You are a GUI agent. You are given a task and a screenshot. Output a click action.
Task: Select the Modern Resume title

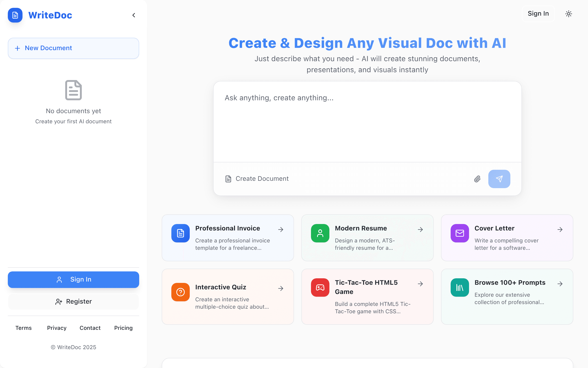click(x=361, y=228)
